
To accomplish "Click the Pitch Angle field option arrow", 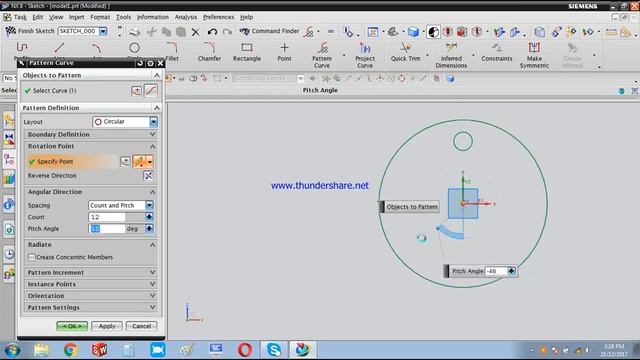I will pyautogui.click(x=149, y=229).
